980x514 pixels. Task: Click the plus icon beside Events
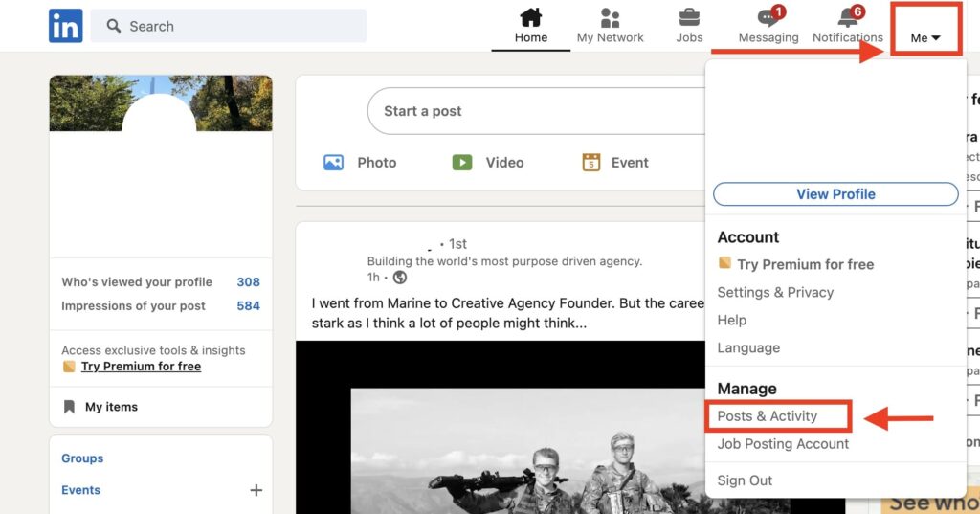256,490
